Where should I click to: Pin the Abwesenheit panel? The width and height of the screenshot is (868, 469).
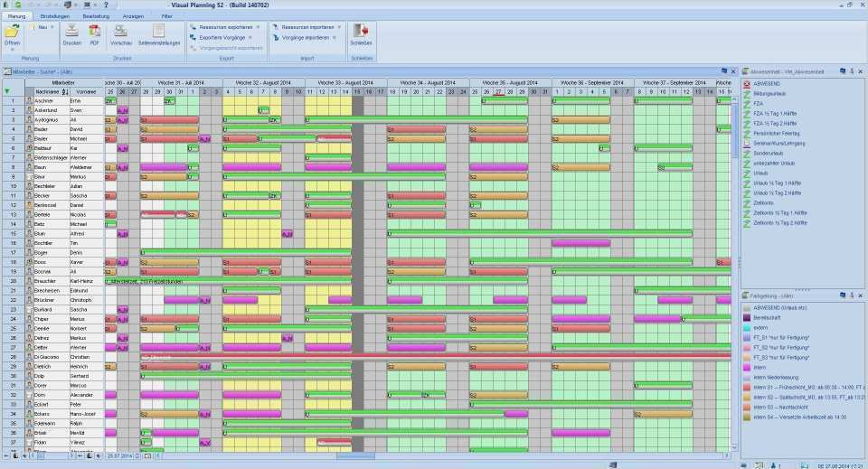(x=851, y=70)
